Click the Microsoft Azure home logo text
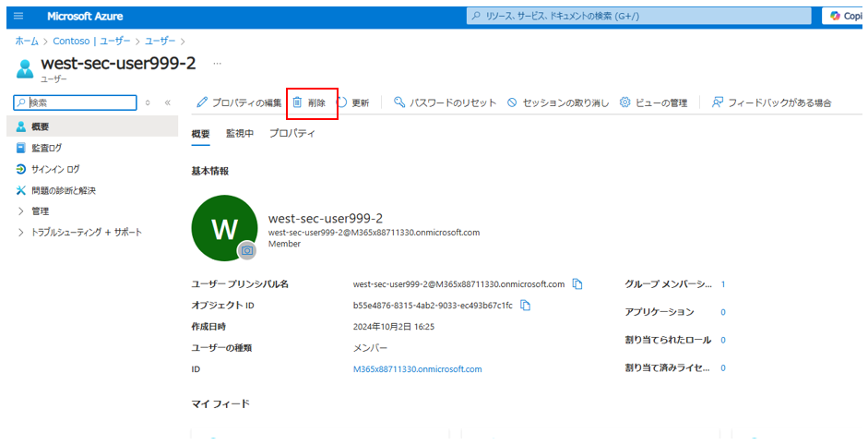This screenshot has height=445, width=868. (85, 16)
